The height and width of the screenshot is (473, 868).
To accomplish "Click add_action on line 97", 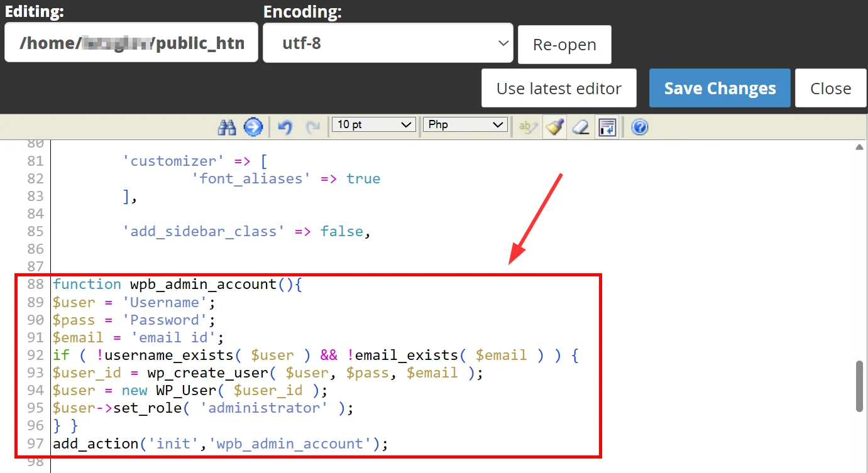I will pos(95,443).
